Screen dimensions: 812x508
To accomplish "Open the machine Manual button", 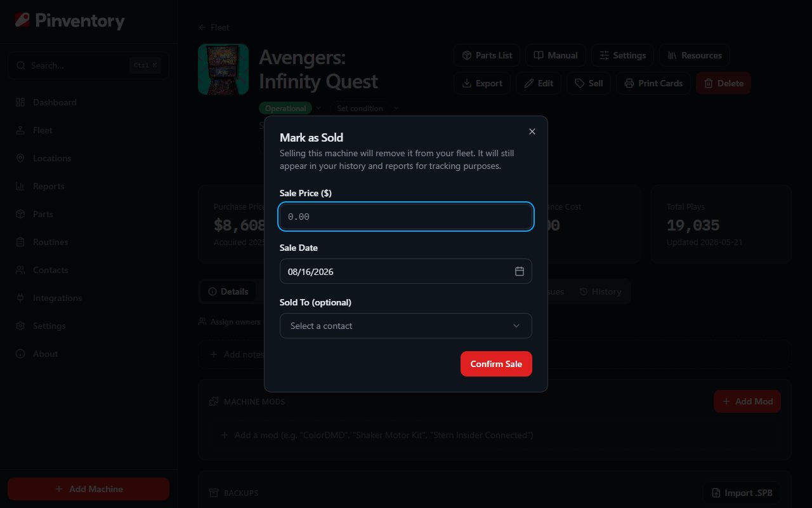I will [x=556, y=55].
